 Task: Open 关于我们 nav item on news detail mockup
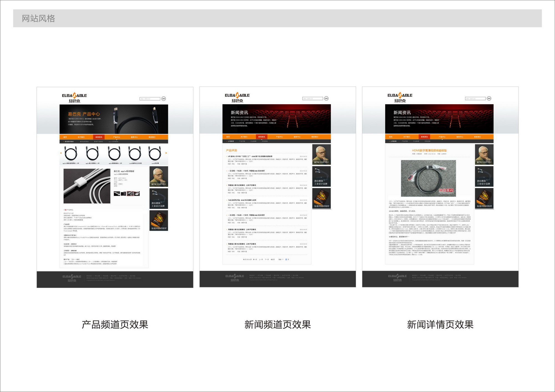coord(407,137)
